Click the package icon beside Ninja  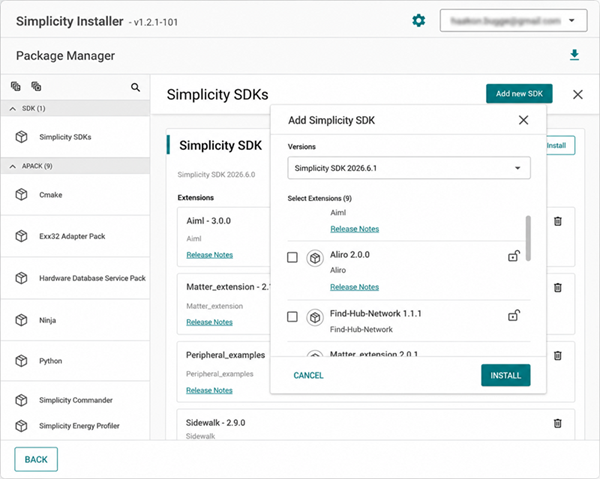(x=21, y=320)
